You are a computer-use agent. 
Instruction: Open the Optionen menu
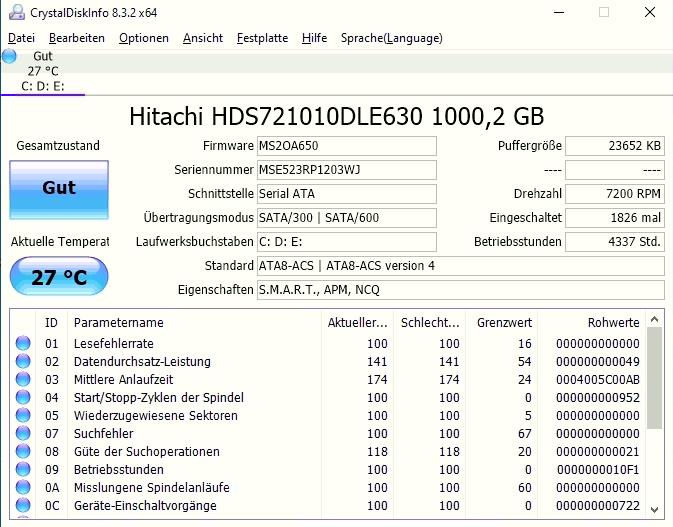pos(144,38)
